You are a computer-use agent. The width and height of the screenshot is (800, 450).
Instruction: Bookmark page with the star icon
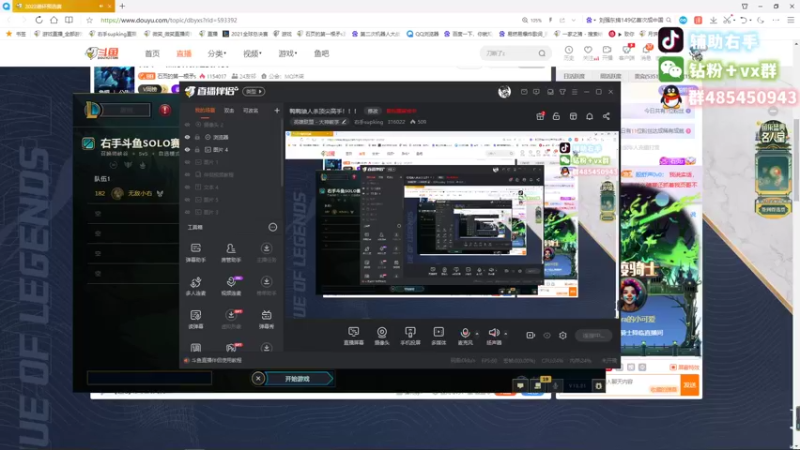89,20
